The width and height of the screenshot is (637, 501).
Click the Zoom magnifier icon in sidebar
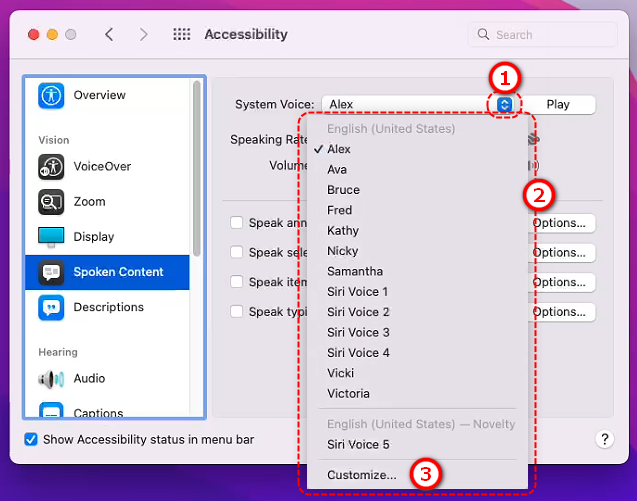click(51, 202)
